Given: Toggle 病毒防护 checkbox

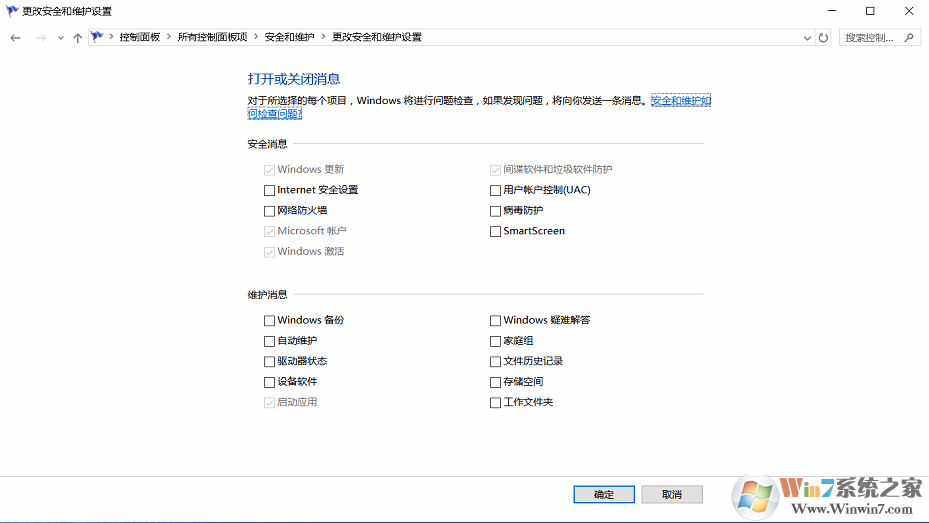Looking at the screenshot, I should coord(495,211).
